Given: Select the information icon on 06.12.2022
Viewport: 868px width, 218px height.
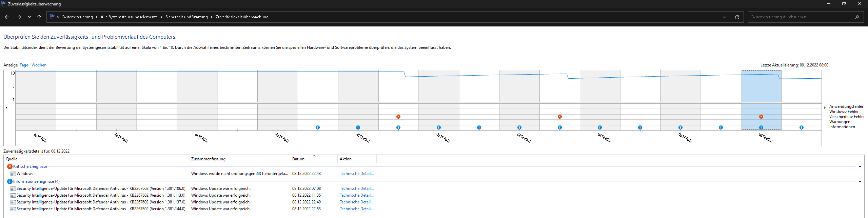Looking at the screenshot, I should [x=680, y=127].
